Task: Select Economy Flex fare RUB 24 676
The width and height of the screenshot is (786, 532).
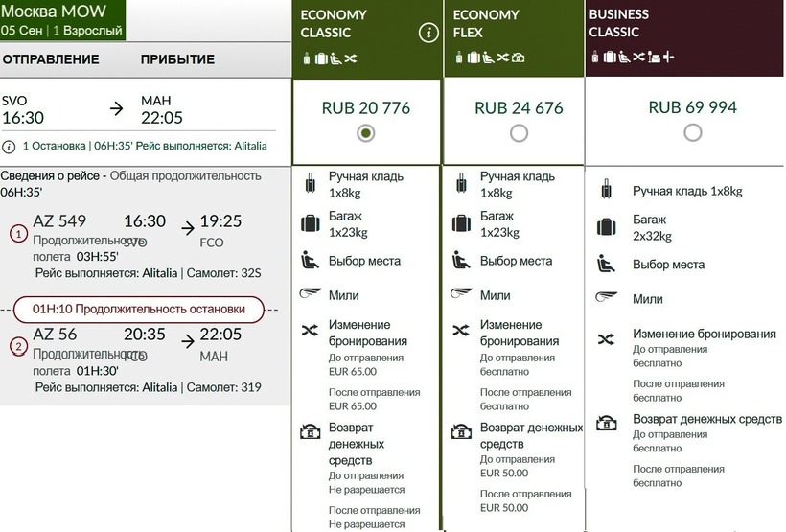Action: tap(519, 133)
